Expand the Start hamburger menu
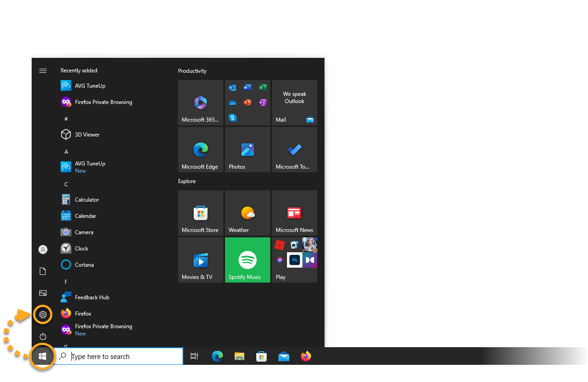 [x=43, y=71]
